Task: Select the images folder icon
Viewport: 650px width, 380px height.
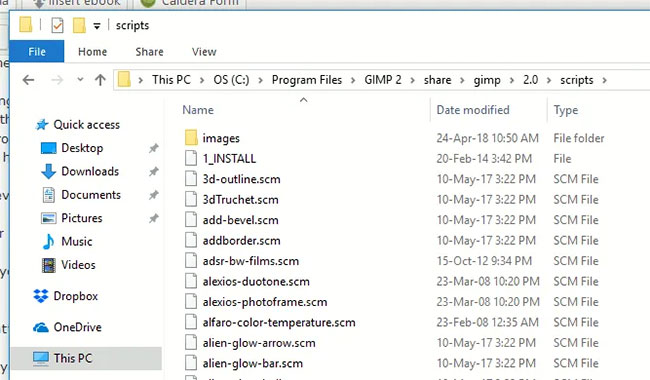Action: [x=191, y=138]
